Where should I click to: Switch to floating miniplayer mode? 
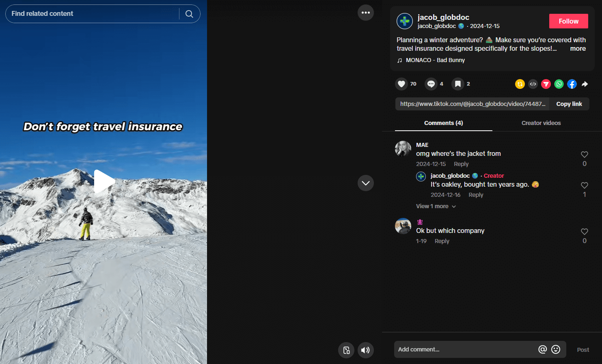coord(346,350)
